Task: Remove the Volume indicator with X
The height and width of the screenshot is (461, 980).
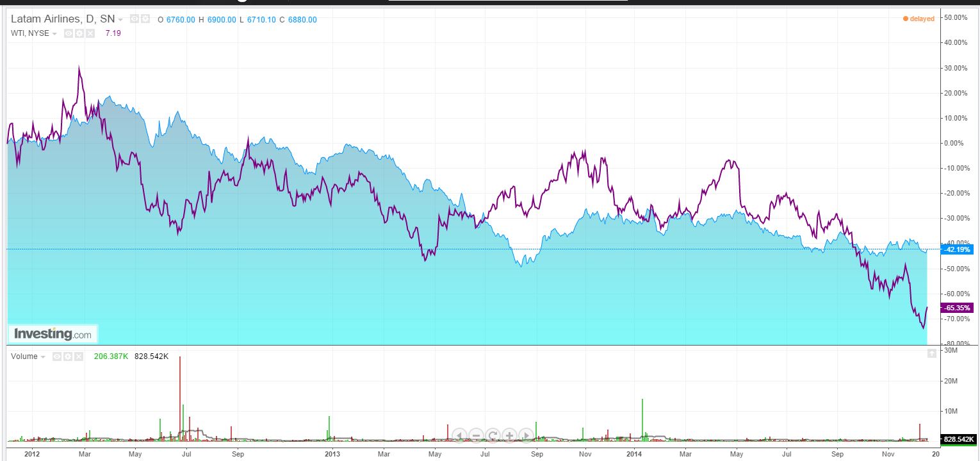Action: [x=79, y=356]
